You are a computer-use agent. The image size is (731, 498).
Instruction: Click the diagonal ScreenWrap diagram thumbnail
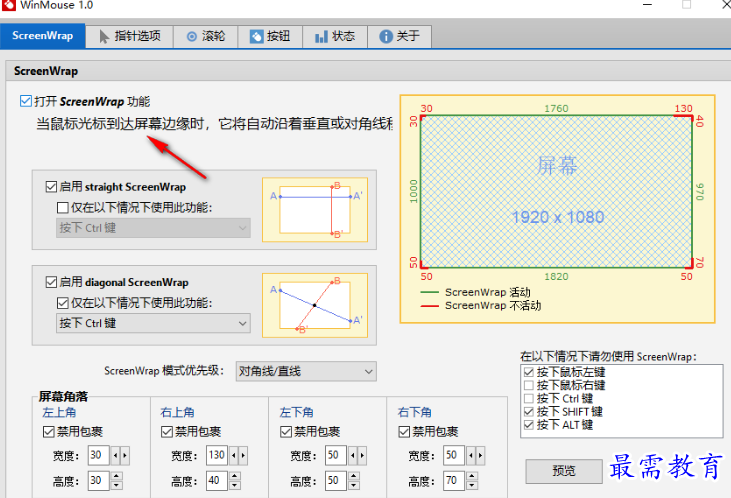(x=315, y=305)
